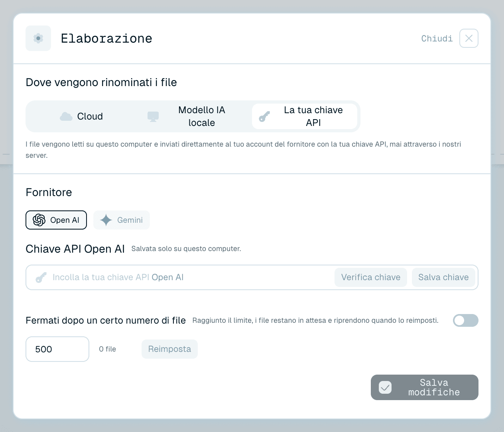Click the monitor icon for local model

pos(153,116)
